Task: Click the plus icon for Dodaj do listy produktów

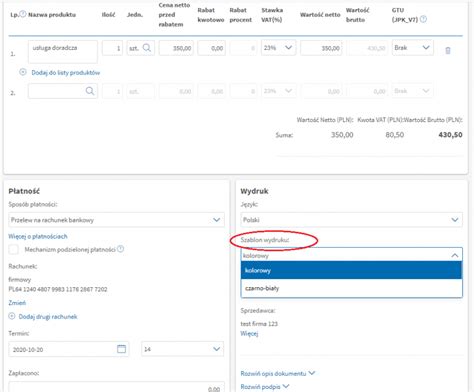Action: point(23,72)
